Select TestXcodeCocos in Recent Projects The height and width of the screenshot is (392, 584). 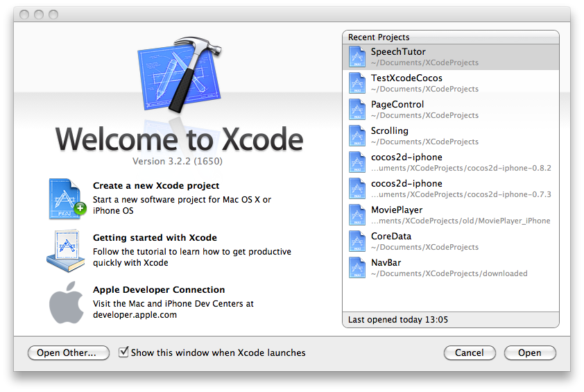(x=451, y=83)
